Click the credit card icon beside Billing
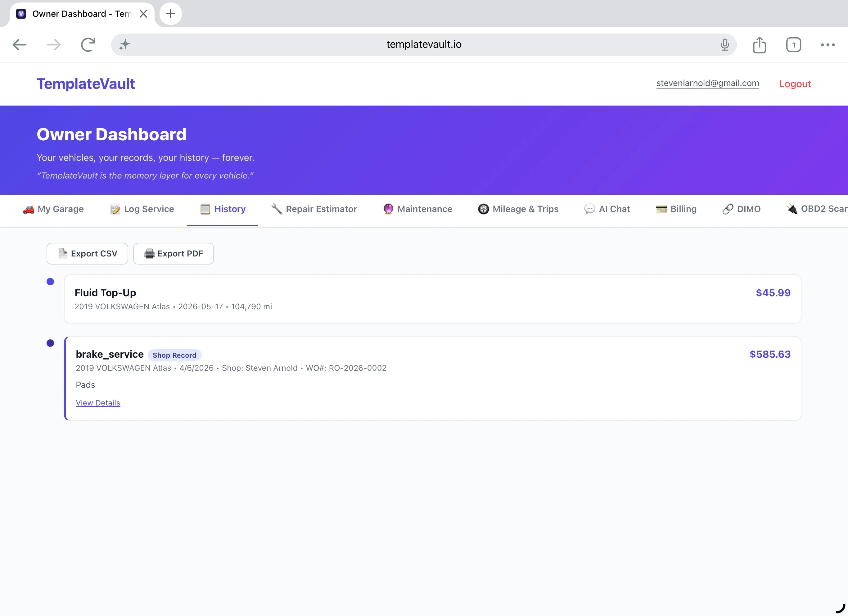Image resolution: width=848 pixels, height=616 pixels. coord(661,209)
